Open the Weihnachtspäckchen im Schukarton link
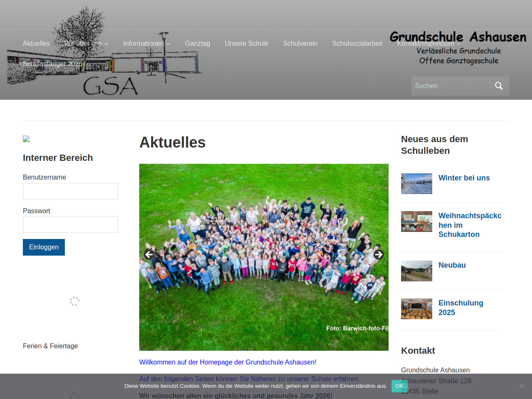 click(x=470, y=225)
